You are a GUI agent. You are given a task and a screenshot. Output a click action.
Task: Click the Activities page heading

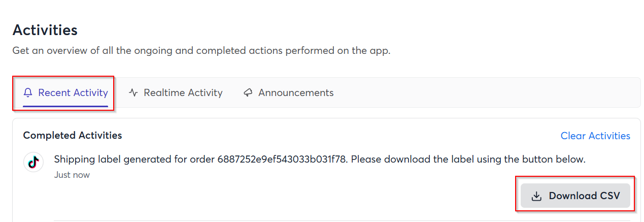(45, 30)
